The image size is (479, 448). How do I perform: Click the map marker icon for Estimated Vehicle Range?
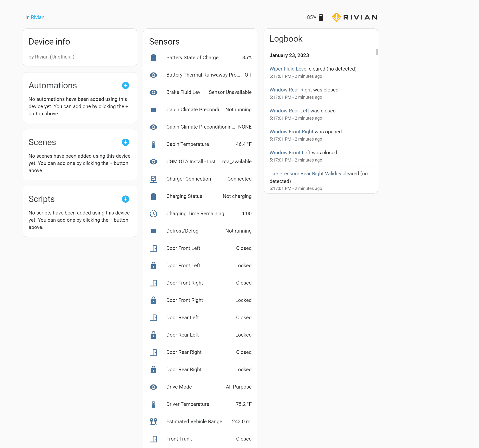click(x=153, y=422)
